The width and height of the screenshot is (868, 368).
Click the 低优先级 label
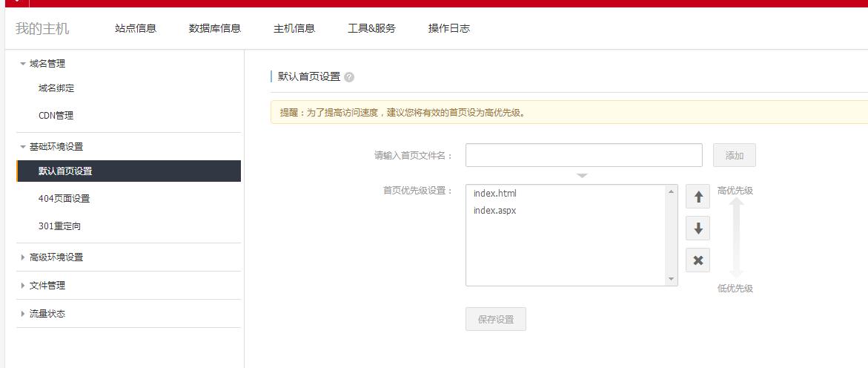[735, 289]
